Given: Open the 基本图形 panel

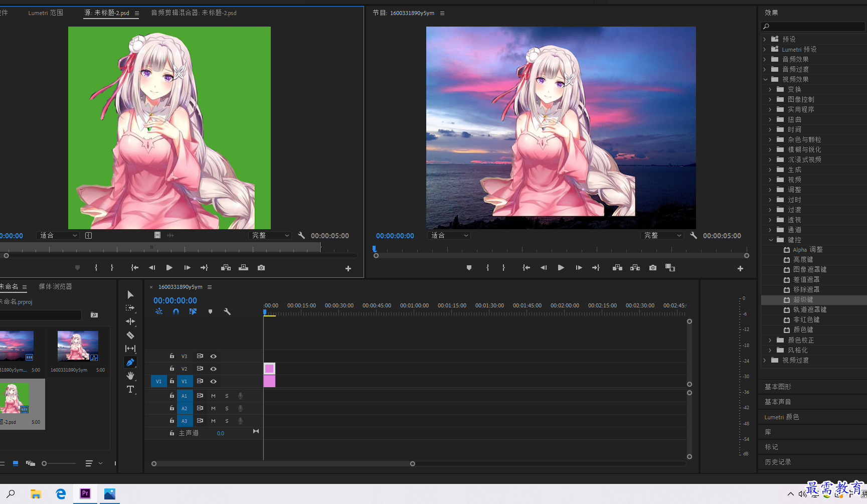Looking at the screenshot, I should pos(778,387).
